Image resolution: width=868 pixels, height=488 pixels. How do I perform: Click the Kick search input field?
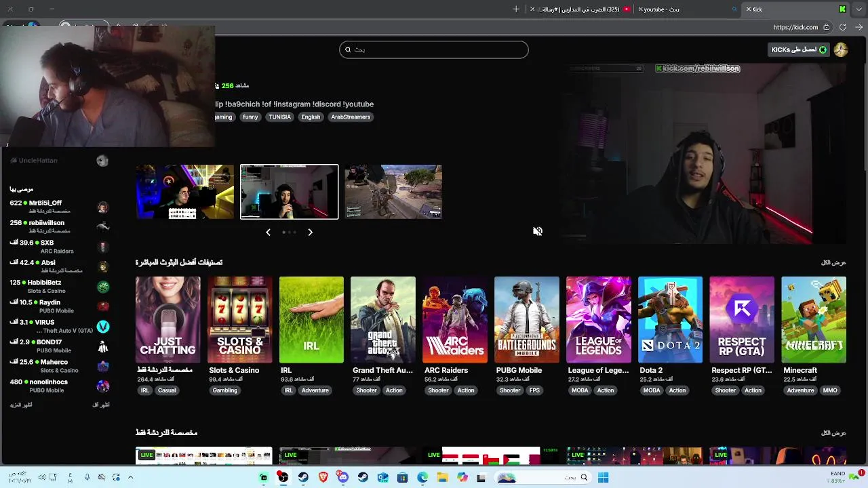click(x=434, y=49)
